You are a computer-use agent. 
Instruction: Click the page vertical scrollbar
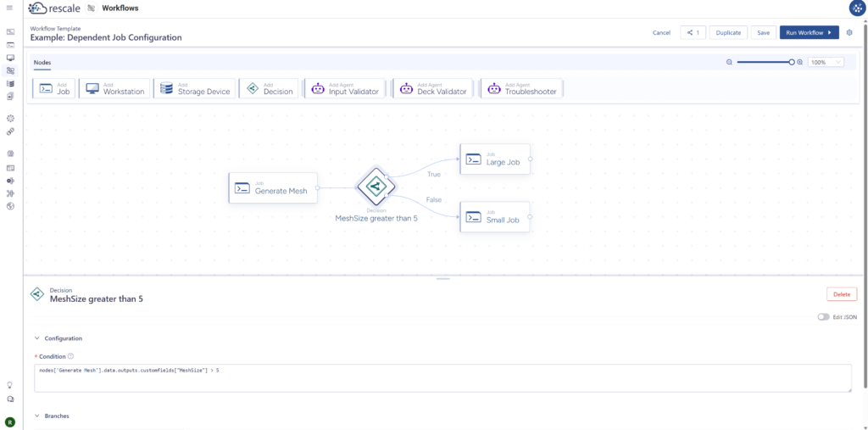(x=865, y=205)
